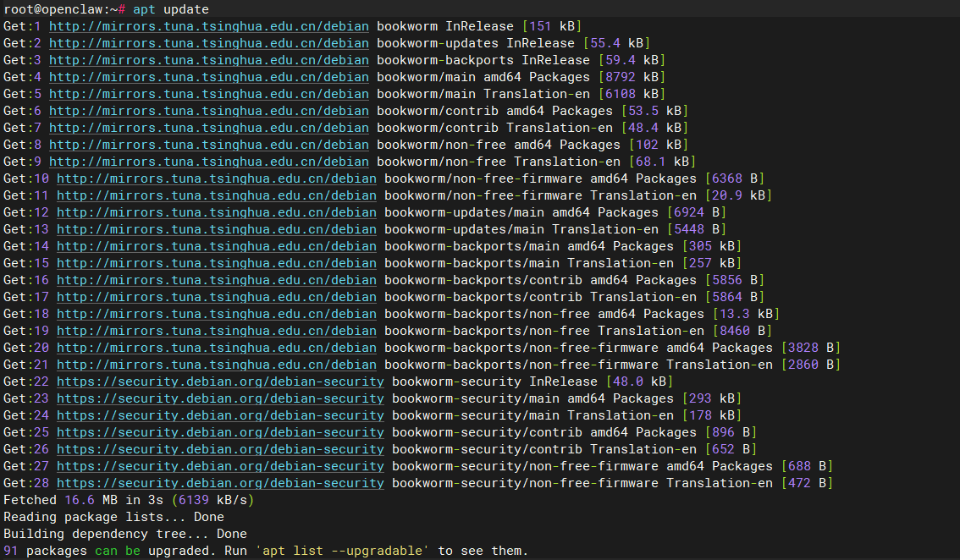The image size is (960, 560).
Task: Open the Get:22 security.debian.org InRelease URL
Action: 220,382
